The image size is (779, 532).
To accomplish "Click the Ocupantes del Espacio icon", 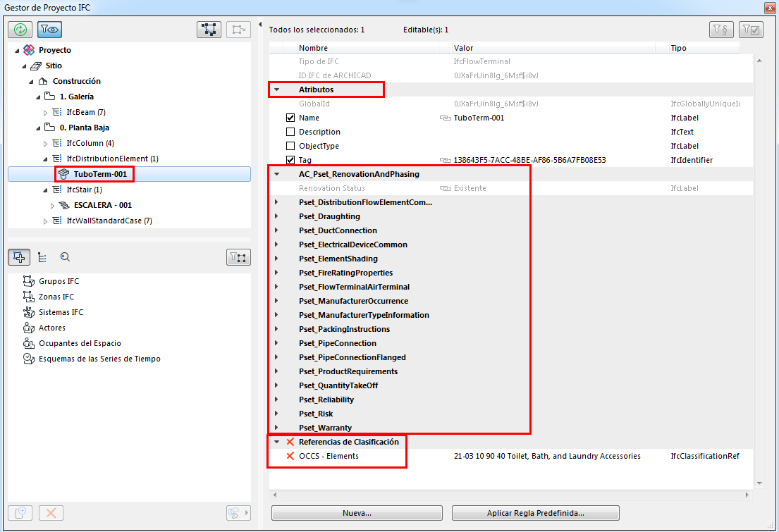I will (29, 343).
